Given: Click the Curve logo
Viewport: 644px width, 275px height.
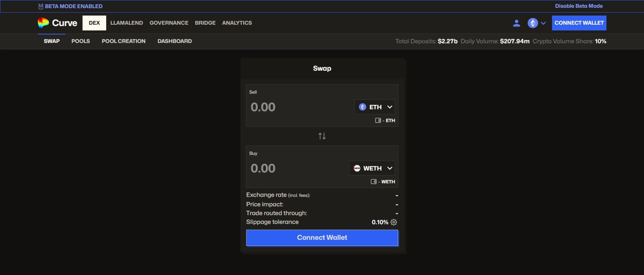Looking at the screenshot, I should point(57,23).
